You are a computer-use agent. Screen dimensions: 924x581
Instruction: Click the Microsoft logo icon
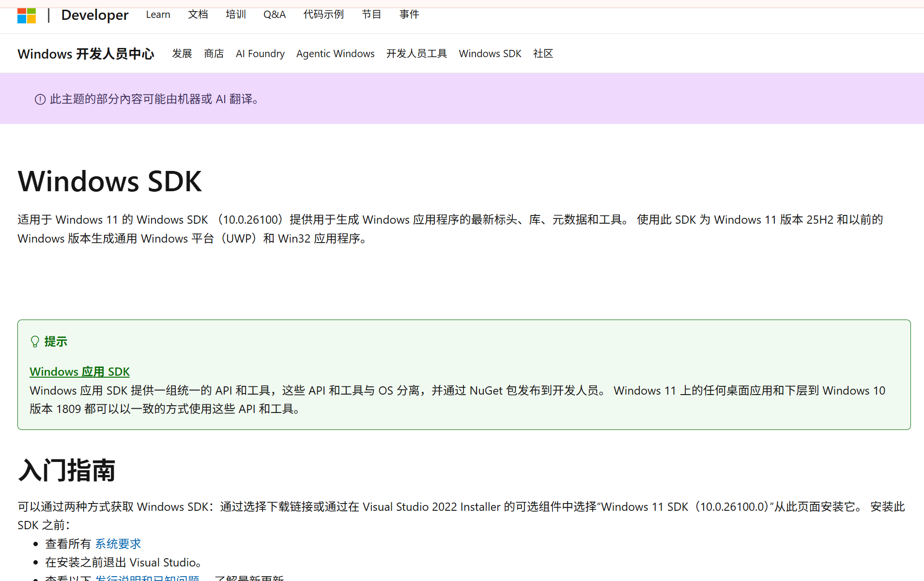27,15
